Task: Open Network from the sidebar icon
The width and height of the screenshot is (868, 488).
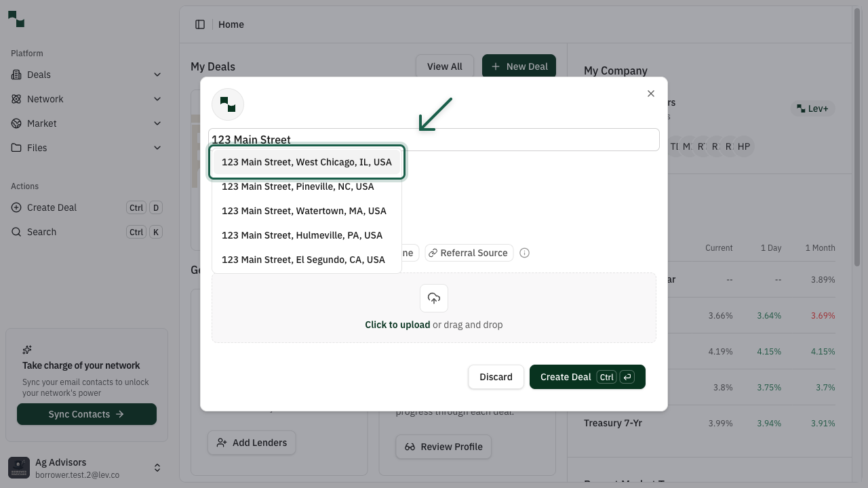Action: click(x=15, y=98)
